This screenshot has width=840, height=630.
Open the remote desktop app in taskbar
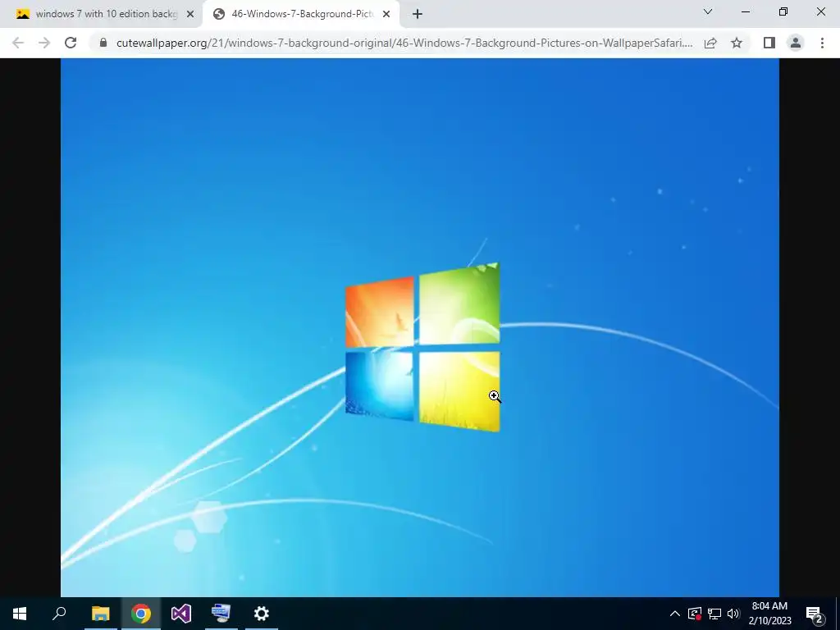(x=221, y=614)
